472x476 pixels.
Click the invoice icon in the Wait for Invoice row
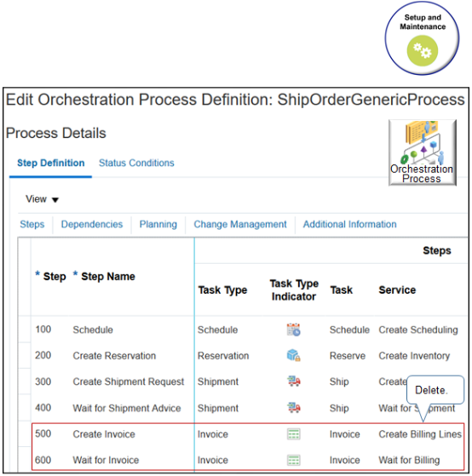pos(293,460)
